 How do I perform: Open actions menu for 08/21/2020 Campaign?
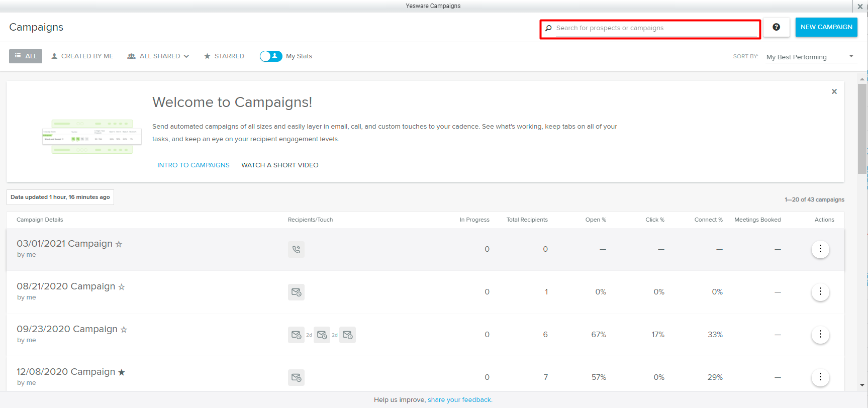tap(820, 292)
